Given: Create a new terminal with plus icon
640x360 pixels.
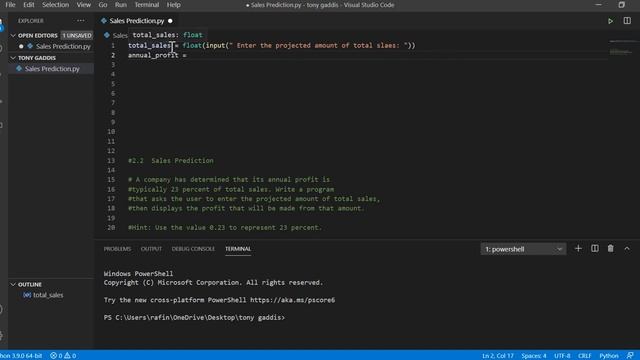Looking at the screenshot, I should point(578,249).
